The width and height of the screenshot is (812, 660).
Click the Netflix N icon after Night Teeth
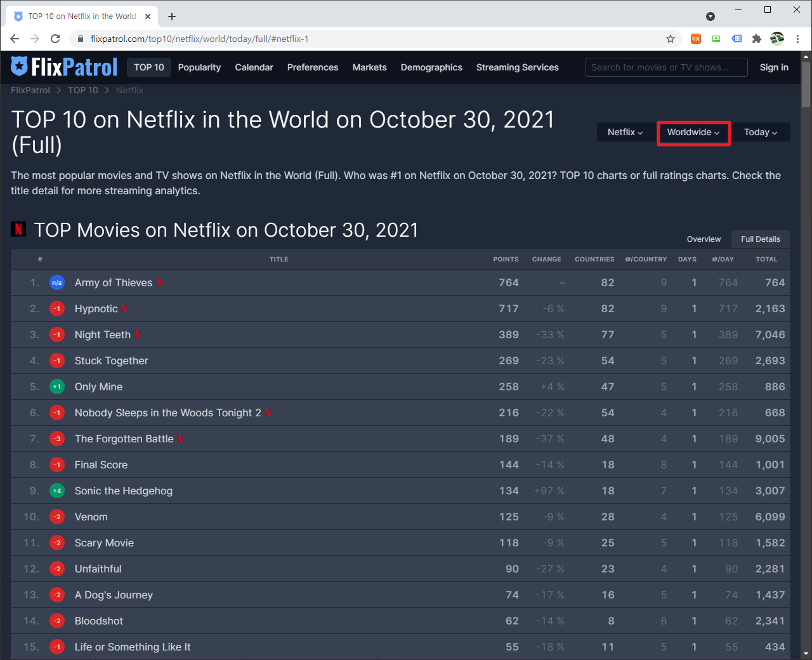click(137, 334)
